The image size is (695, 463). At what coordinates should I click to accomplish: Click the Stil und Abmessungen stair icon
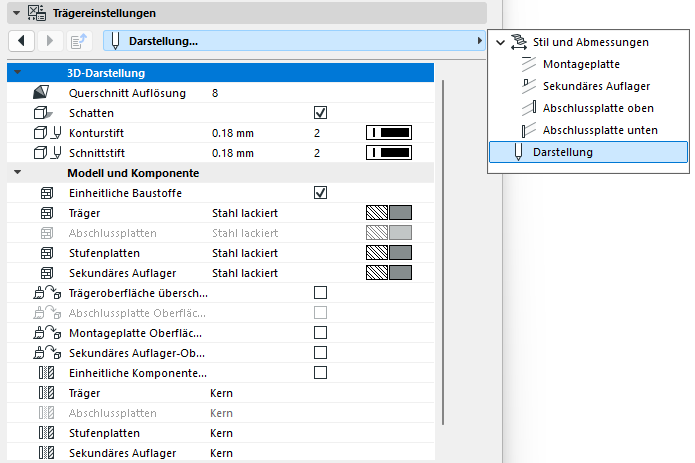click(519, 42)
